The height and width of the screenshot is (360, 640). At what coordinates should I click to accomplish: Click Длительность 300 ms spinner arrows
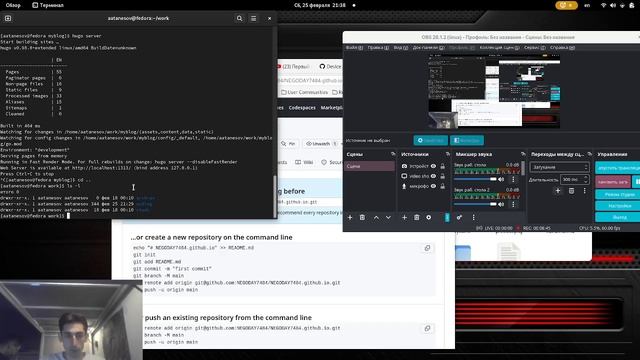click(x=586, y=179)
